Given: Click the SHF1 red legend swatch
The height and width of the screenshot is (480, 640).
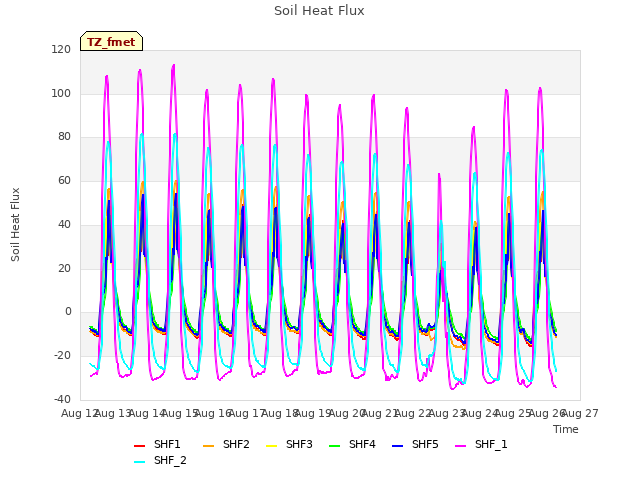Looking at the screenshot, I should tap(140, 446).
